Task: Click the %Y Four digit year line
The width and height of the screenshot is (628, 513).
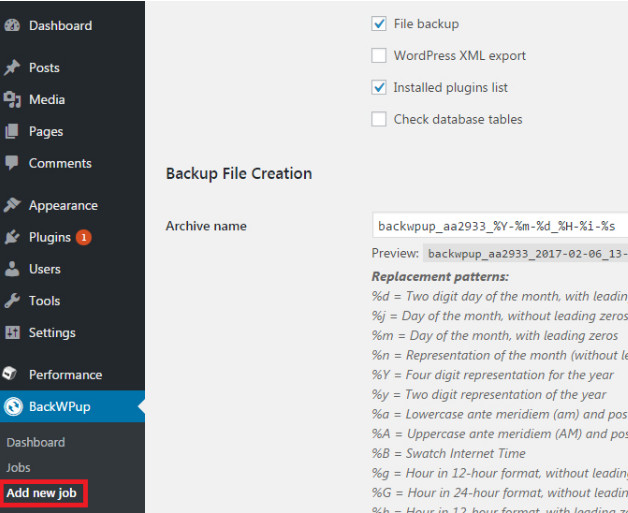Action: point(493,374)
